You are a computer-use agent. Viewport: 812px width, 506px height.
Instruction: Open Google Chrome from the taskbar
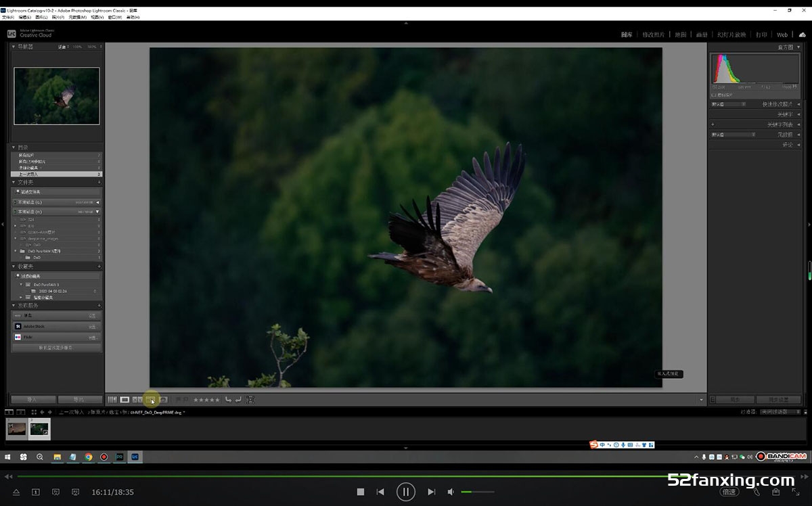click(89, 457)
